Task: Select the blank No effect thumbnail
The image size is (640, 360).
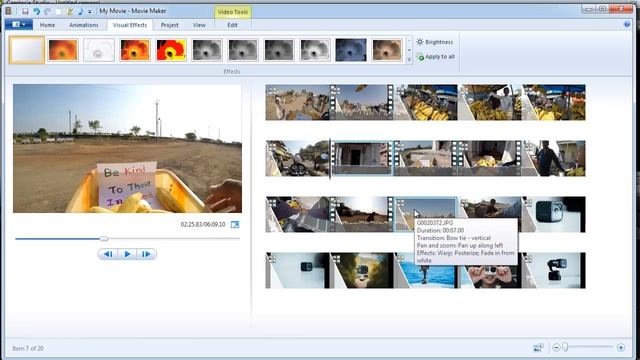Action: coord(27,50)
